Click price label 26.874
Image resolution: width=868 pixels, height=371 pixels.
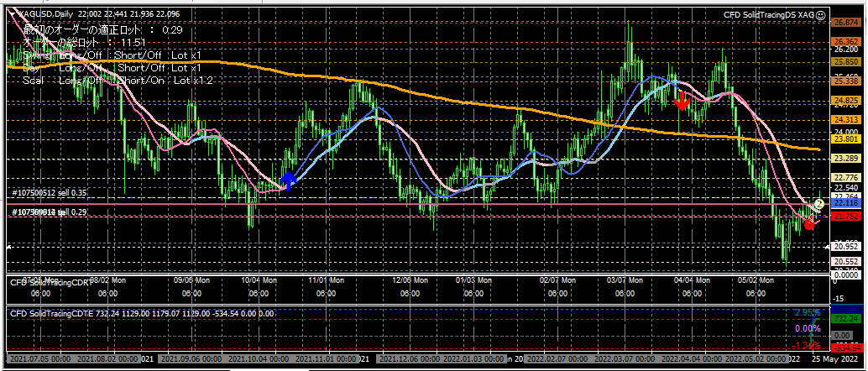(844, 23)
